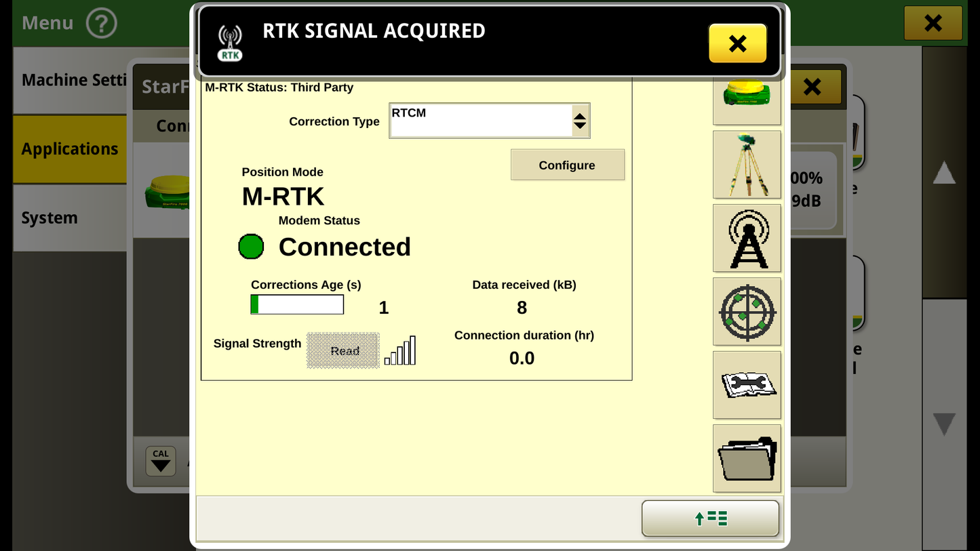Click the Read signal strength button

pyautogui.click(x=343, y=350)
